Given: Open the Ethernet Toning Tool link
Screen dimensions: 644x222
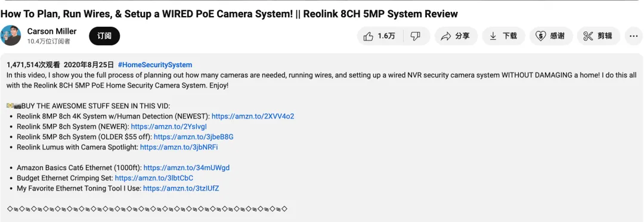Looking at the screenshot, I should point(181,189).
